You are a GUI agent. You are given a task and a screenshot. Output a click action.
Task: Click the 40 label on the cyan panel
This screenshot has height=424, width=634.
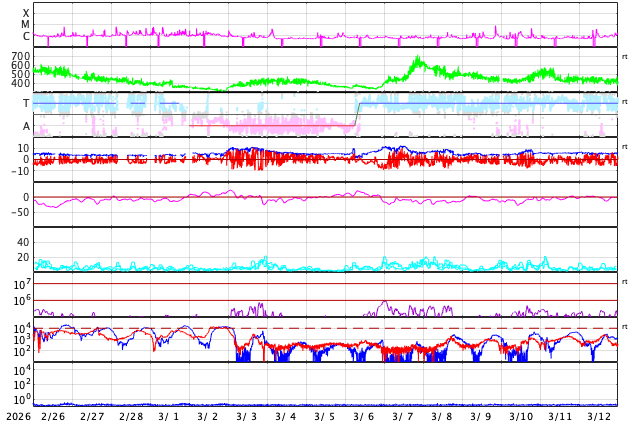(x=22, y=242)
